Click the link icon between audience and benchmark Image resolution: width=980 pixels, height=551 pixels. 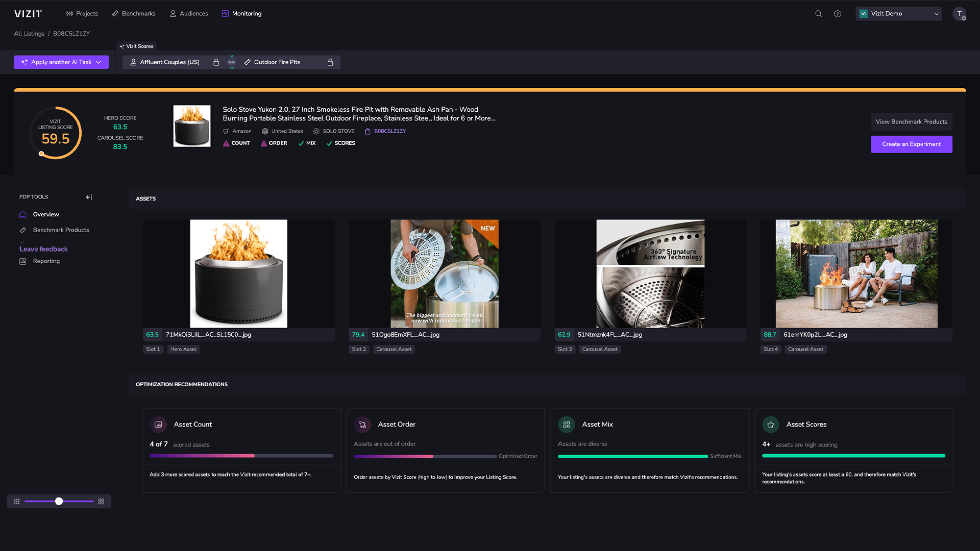click(x=232, y=62)
